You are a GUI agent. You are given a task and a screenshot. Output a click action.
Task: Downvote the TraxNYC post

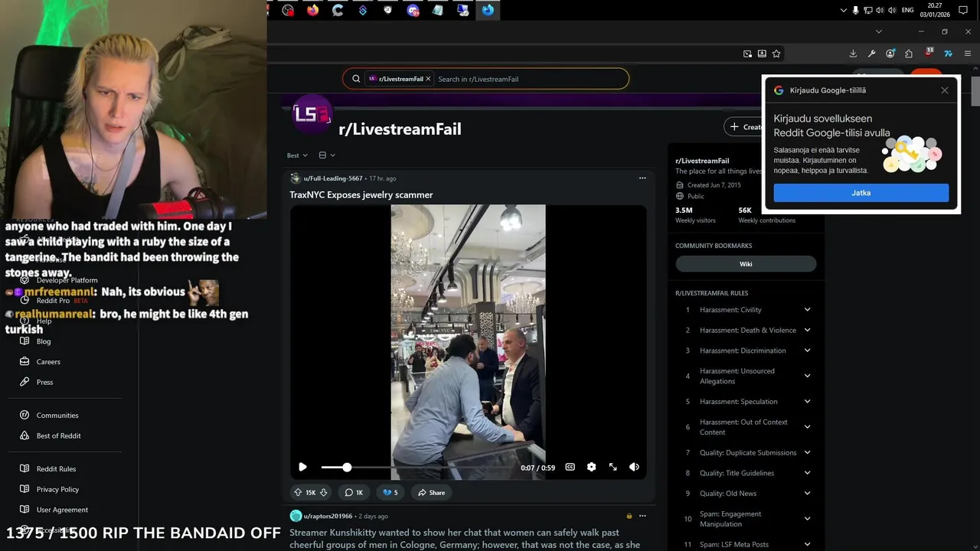324,493
